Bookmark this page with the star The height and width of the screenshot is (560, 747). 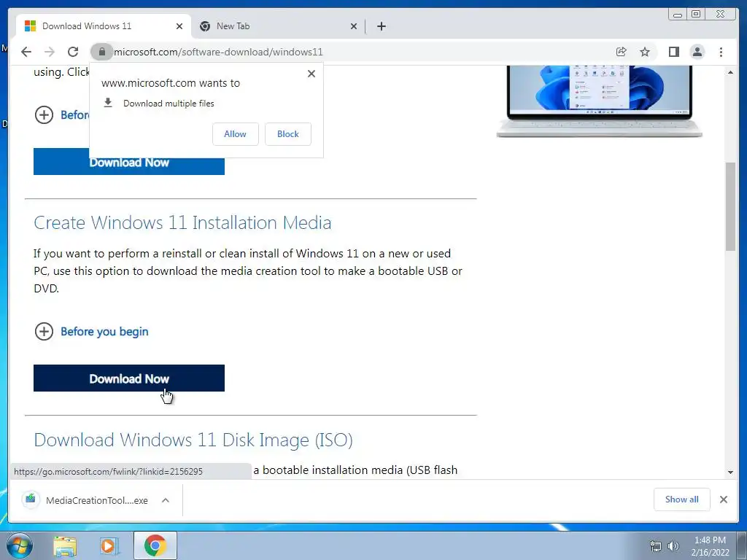[645, 52]
